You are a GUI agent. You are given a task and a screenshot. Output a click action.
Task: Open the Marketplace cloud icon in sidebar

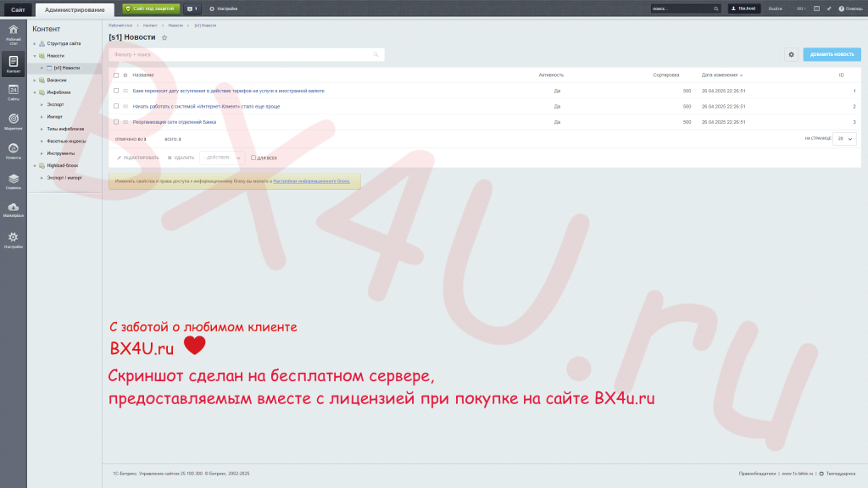point(14,207)
